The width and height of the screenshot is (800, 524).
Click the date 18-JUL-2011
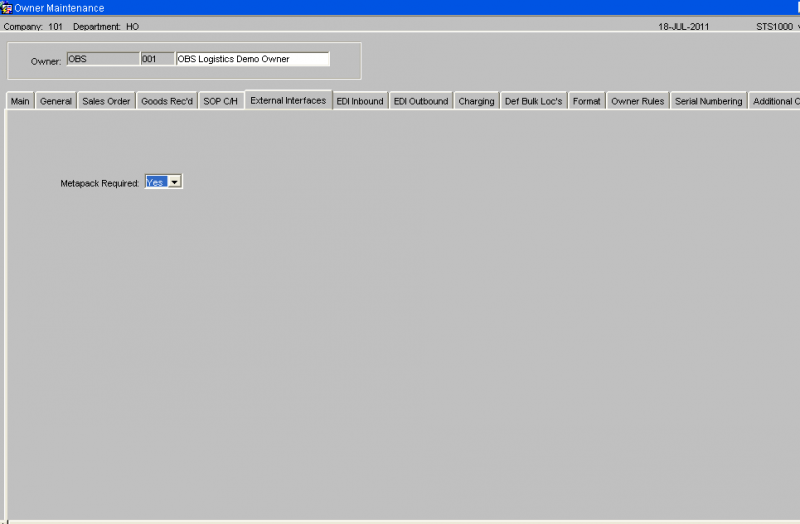click(683, 27)
